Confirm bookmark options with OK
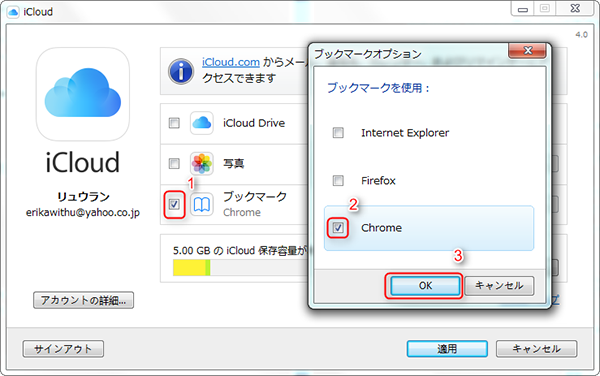 (x=425, y=285)
